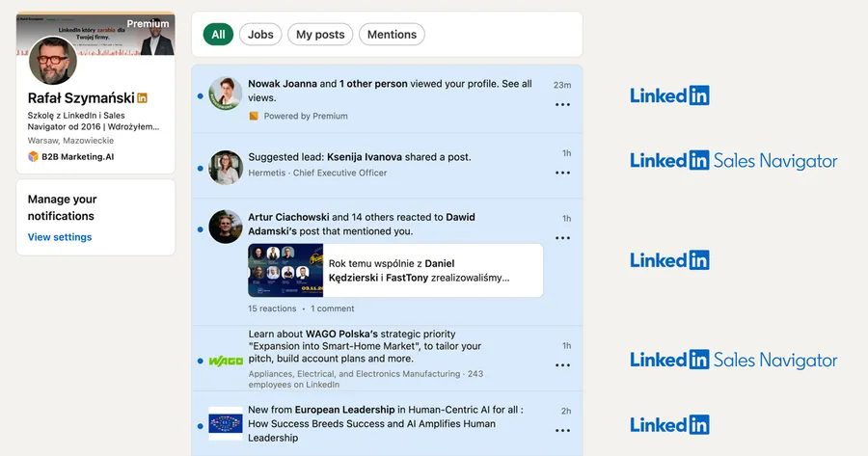
Task: Open View settings link
Action: (60, 237)
